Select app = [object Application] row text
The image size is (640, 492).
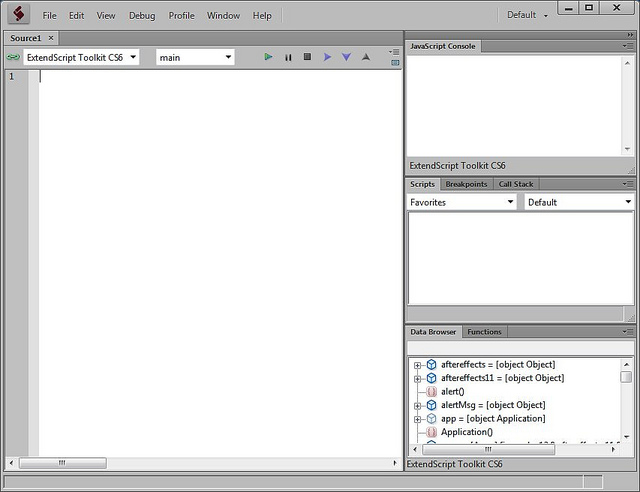click(493, 419)
